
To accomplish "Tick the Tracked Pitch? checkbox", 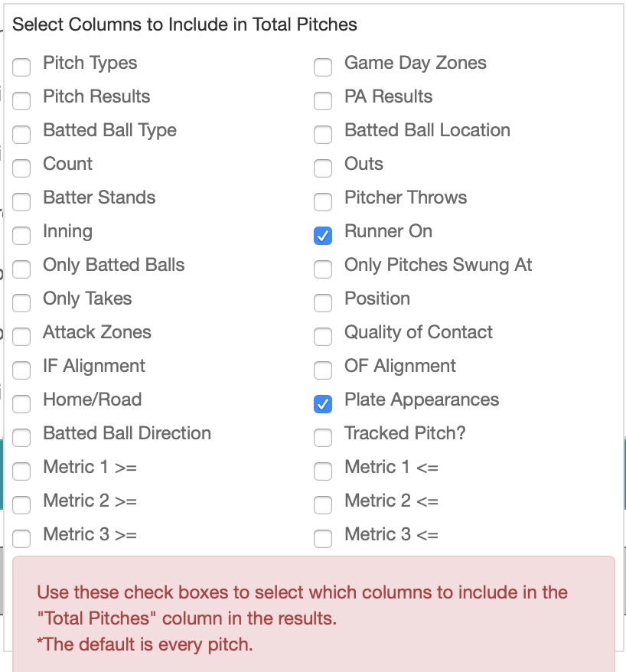I will tap(323, 437).
